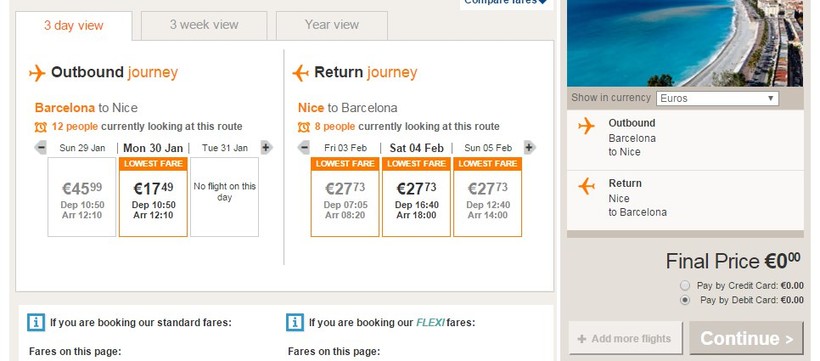Click the Outbound journey plane icon
The height and width of the screenshot is (361, 820).
tap(37, 73)
